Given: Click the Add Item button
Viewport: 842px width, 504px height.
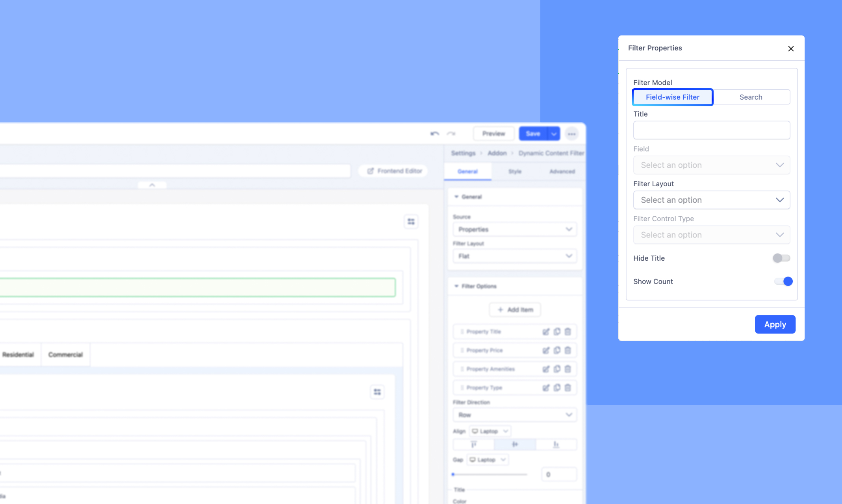Looking at the screenshot, I should tap(515, 310).
